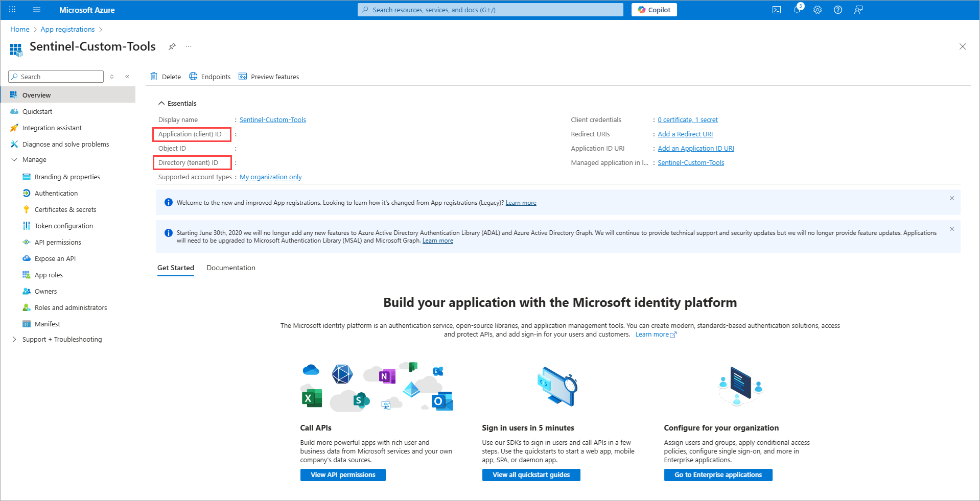The image size is (980, 501).
Task: Dismiss the App registrations welcome banner
Action: point(952,198)
